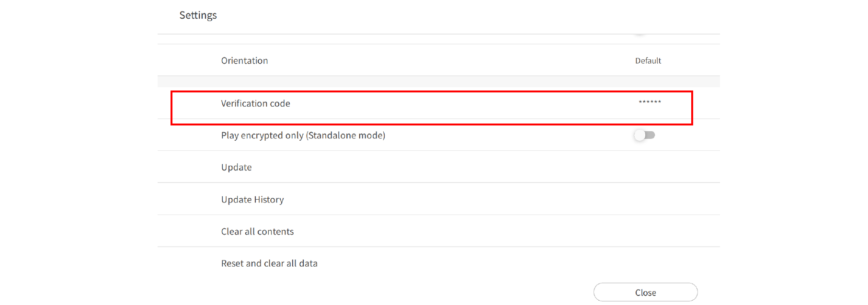
Task: Change the Default orientation value
Action: pyautogui.click(x=648, y=61)
